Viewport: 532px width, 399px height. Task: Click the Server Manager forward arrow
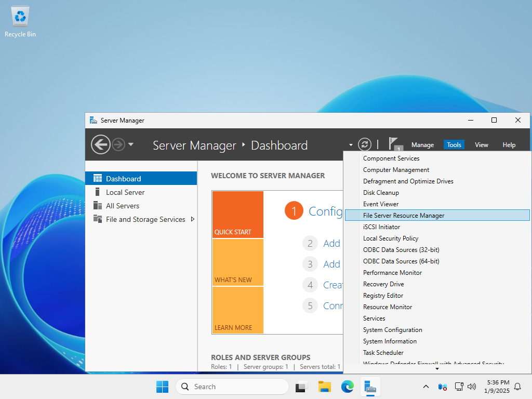118,144
